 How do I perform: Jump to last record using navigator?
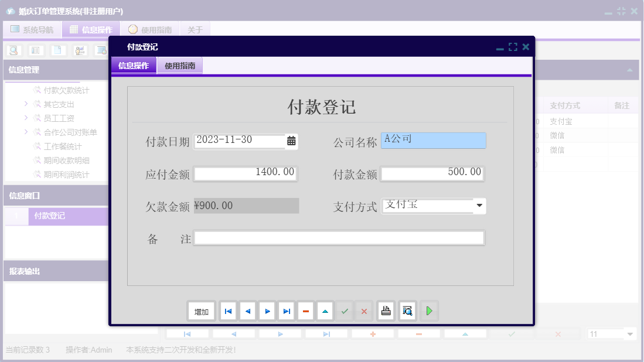click(x=287, y=311)
